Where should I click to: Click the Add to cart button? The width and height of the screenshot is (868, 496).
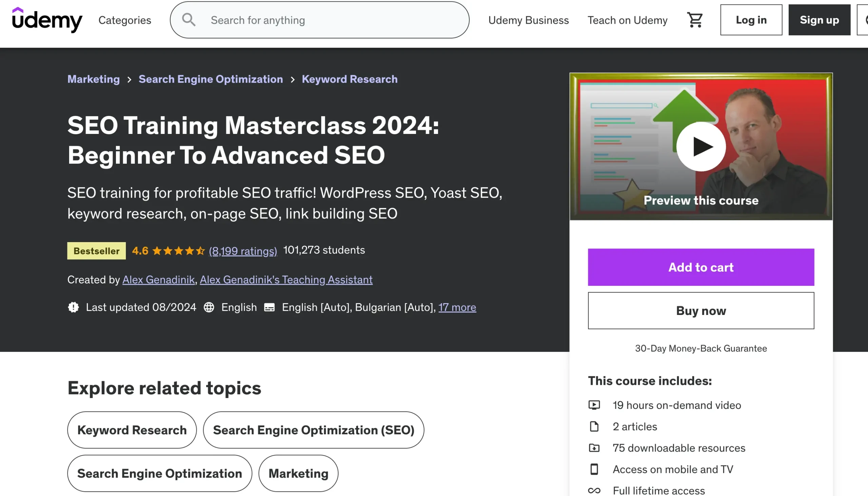[x=701, y=267]
